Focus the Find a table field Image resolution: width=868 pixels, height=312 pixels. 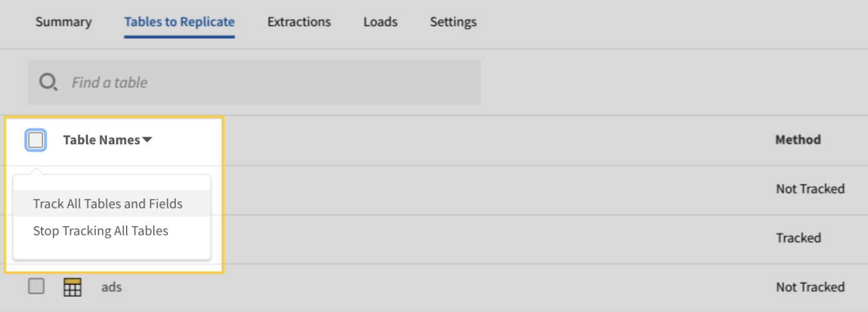tap(254, 82)
